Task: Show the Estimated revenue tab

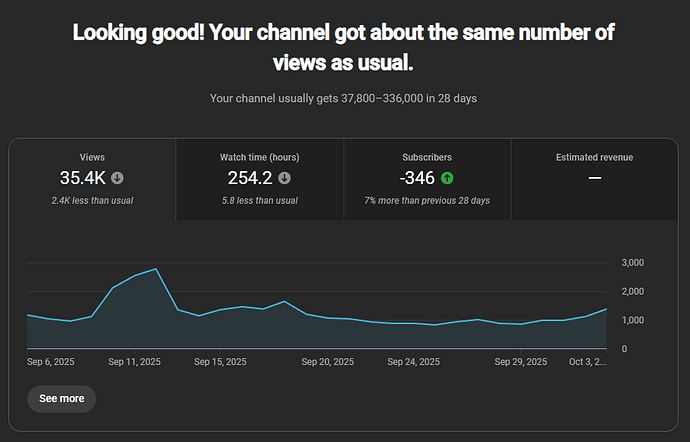Action: (594, 179)
